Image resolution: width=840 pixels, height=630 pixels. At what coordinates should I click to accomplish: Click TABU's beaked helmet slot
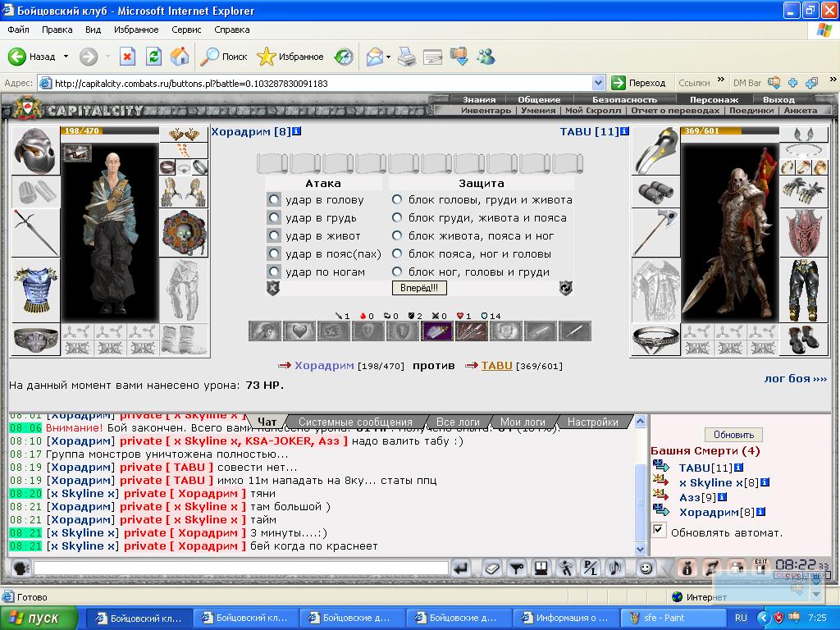655,151
